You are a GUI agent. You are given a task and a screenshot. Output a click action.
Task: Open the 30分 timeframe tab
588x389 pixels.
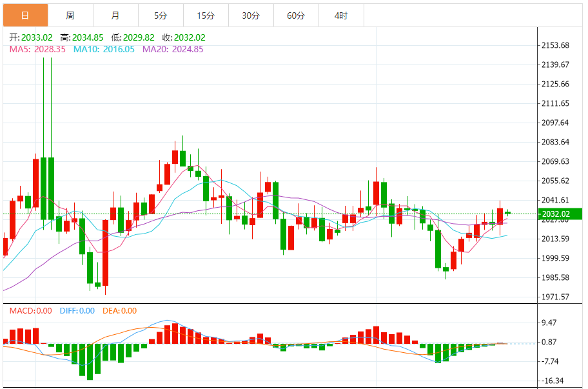click(251, 15)
